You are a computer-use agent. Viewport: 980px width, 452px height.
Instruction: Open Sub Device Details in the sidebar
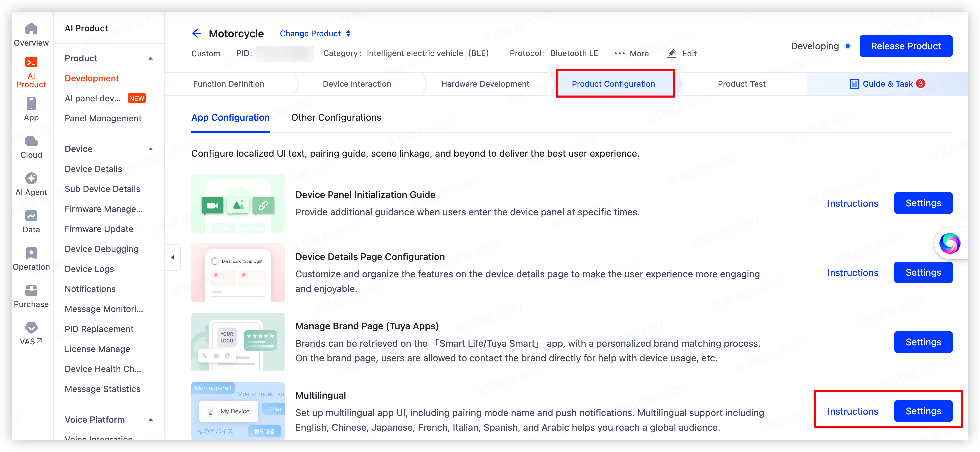[x=102, y=189]
